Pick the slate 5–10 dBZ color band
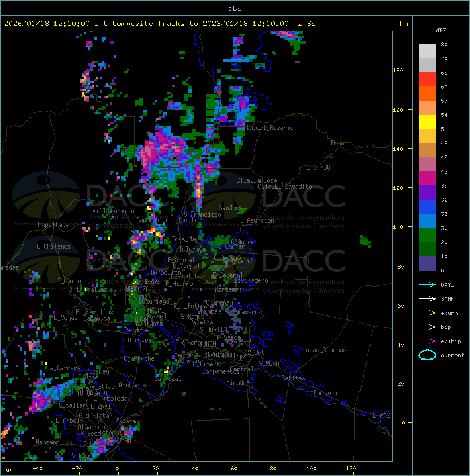Screen dimensions: 470x476 427,263
